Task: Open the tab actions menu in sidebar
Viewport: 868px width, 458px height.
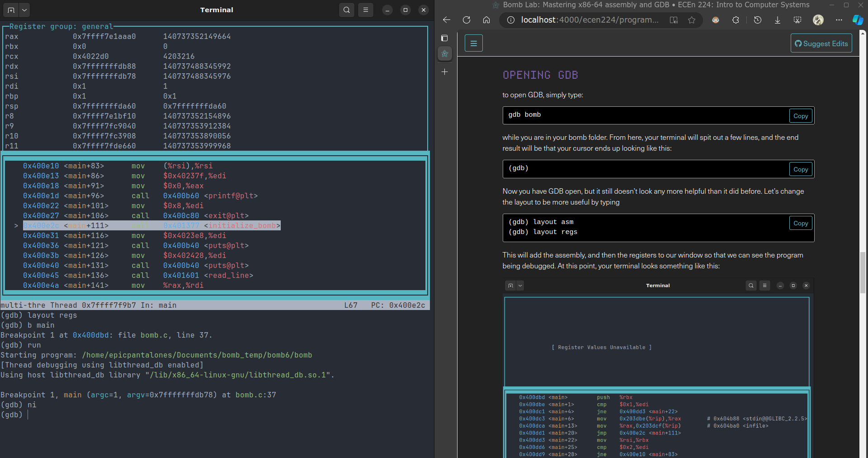Action: [x=445, y=38]
